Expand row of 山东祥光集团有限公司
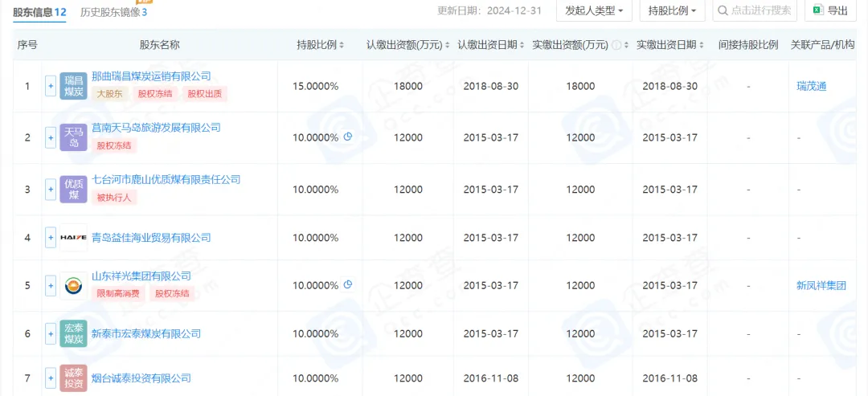The image size is (868, 396). [x=51, y=286]
